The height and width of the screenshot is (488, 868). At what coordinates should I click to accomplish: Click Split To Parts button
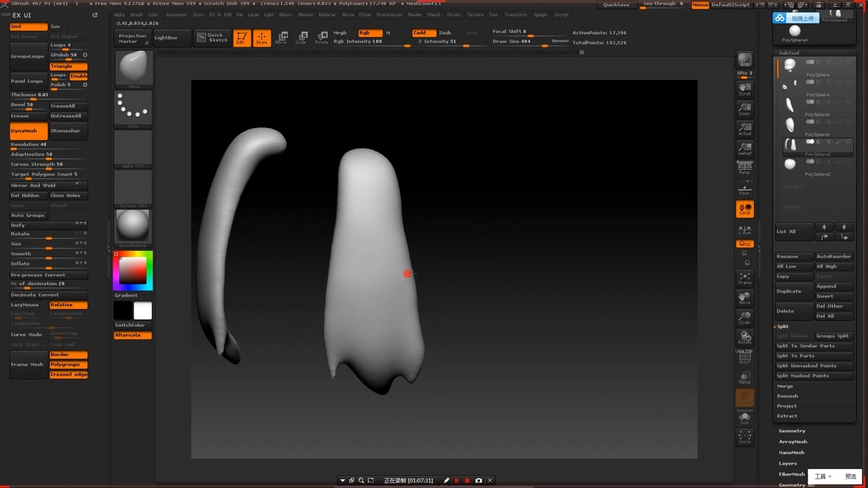[x=814, y=356]
